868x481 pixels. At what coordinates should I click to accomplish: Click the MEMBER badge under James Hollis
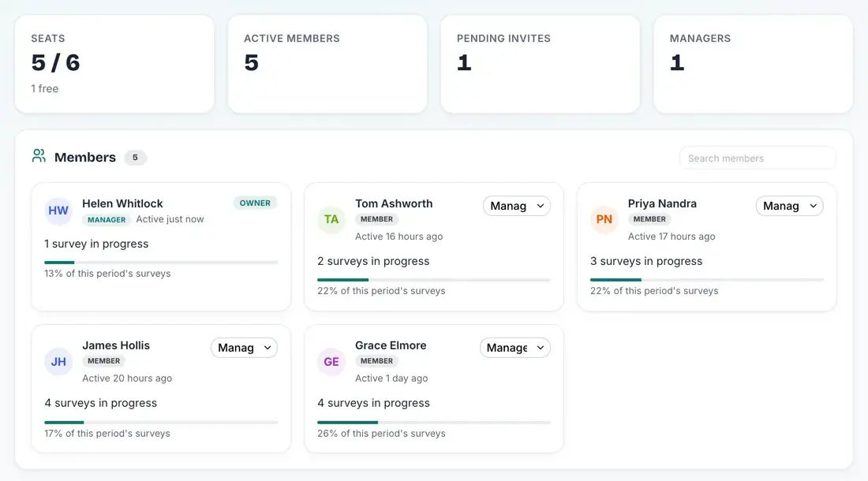pos(103,361)
